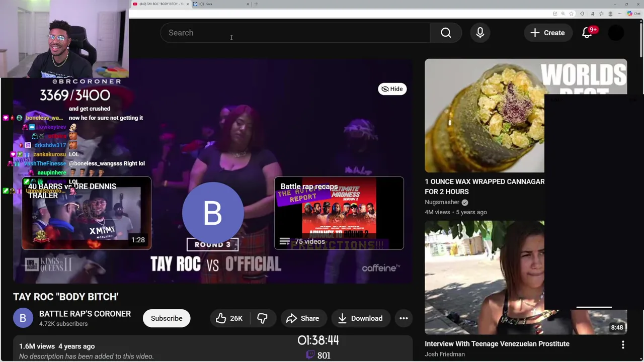Click the TAY ROC "BODY BITCH" video title
Screen dimensions: 644x362
[x=66, y=297]
